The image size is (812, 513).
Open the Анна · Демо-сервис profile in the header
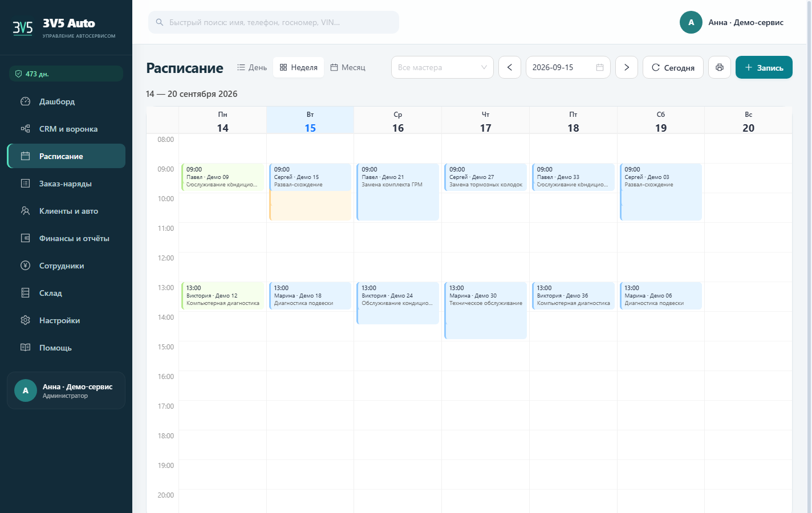click(x=732, y=22)
